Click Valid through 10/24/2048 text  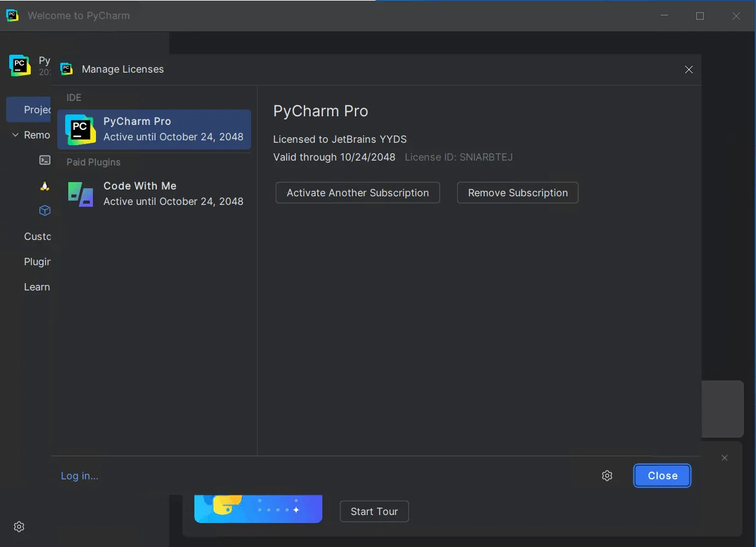334,157
